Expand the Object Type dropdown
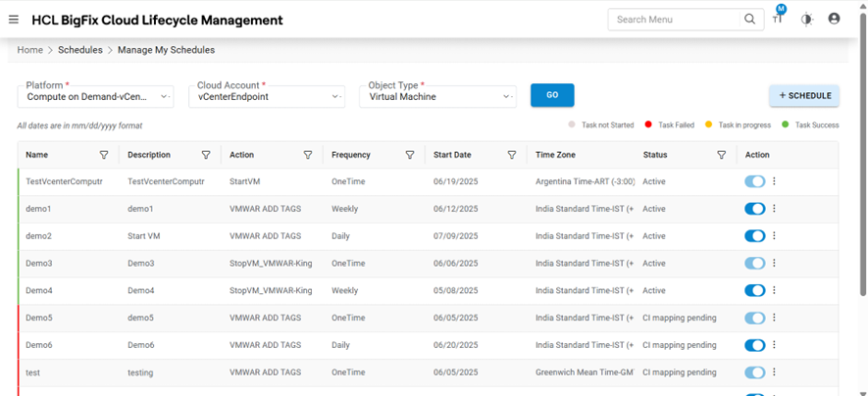The height and width of the screenshot is (396, 868). (507, 96)
